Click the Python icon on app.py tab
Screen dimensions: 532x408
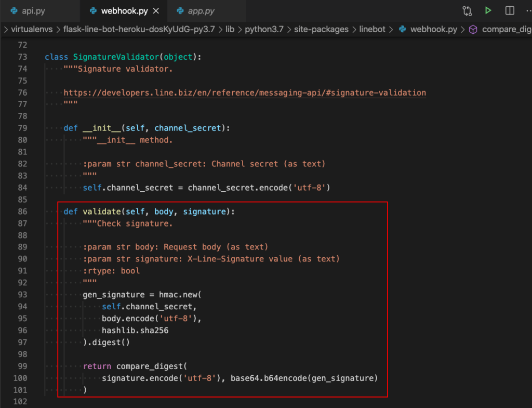coord(181,10)
